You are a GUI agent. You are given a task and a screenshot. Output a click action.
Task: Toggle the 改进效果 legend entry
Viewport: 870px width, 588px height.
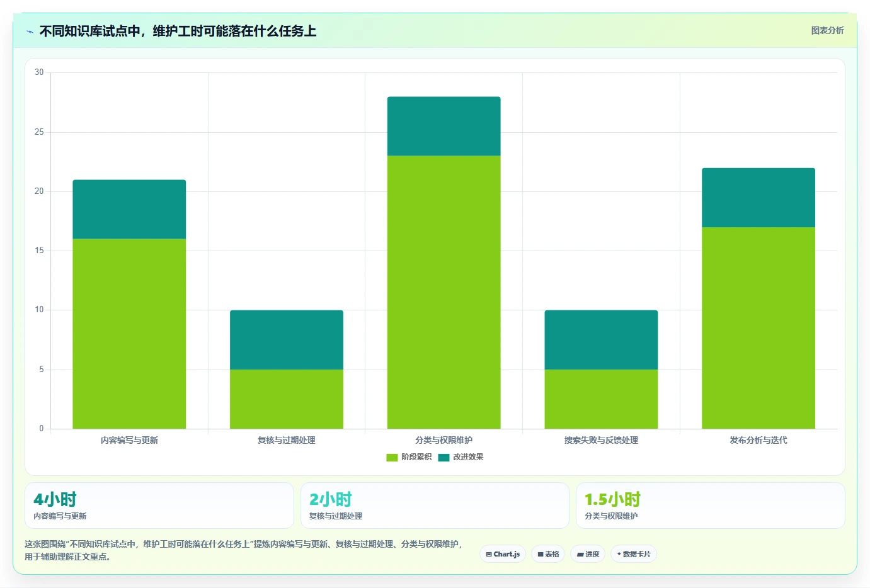(x=461, y=457)
